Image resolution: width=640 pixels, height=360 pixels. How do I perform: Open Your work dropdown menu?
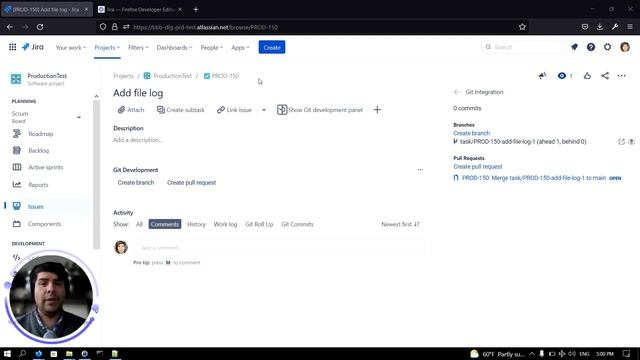[x=71, y=47]
